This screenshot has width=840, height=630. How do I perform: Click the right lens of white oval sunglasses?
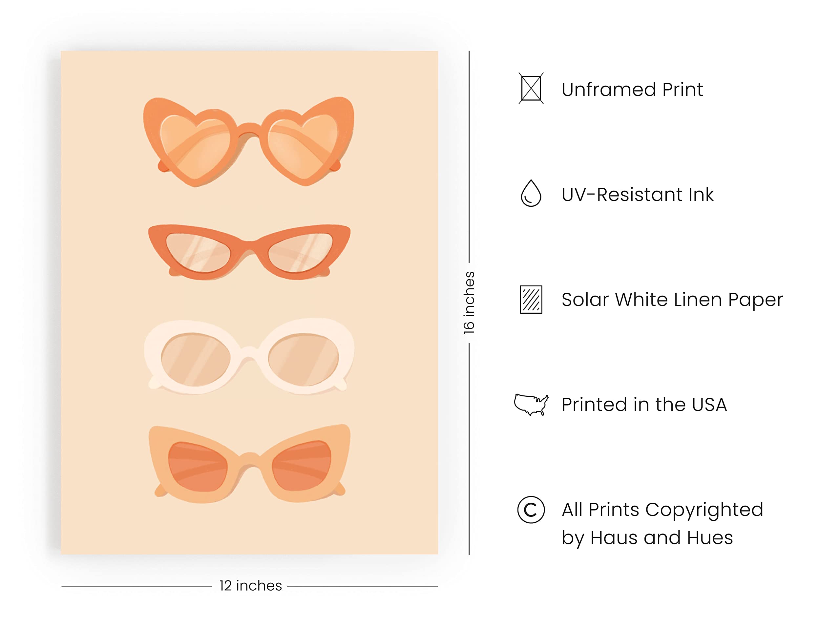(x=303, y=359)
